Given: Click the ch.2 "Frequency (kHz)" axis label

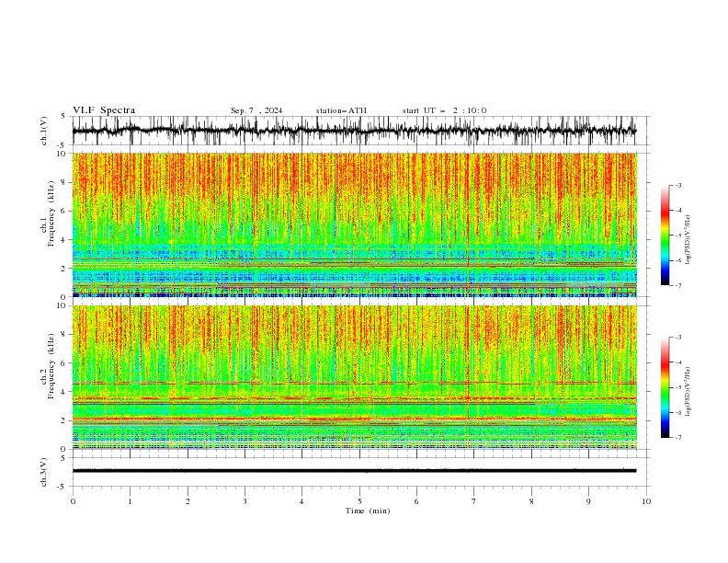Looking at the screenshot, I should [51, 365].
